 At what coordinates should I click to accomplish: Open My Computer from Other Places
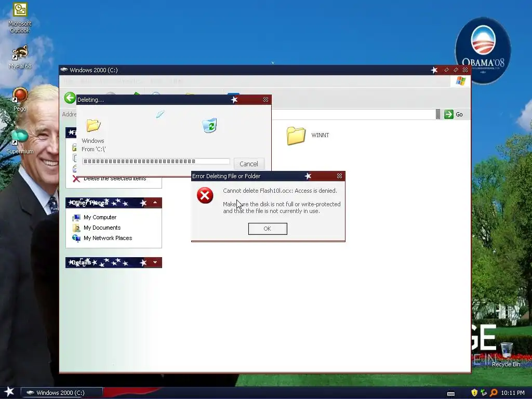point(100,217)
